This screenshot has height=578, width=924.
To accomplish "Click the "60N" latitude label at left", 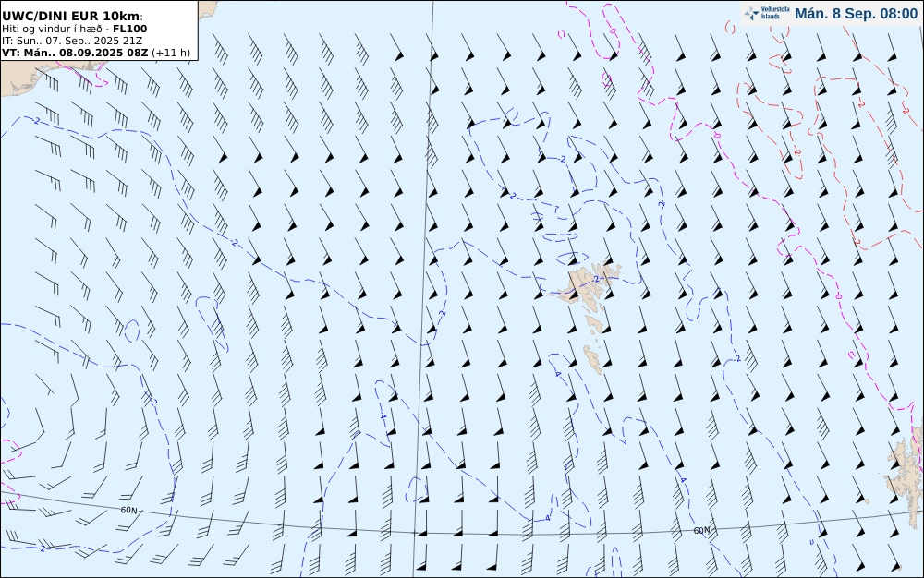I will click(x=128, y=511).
